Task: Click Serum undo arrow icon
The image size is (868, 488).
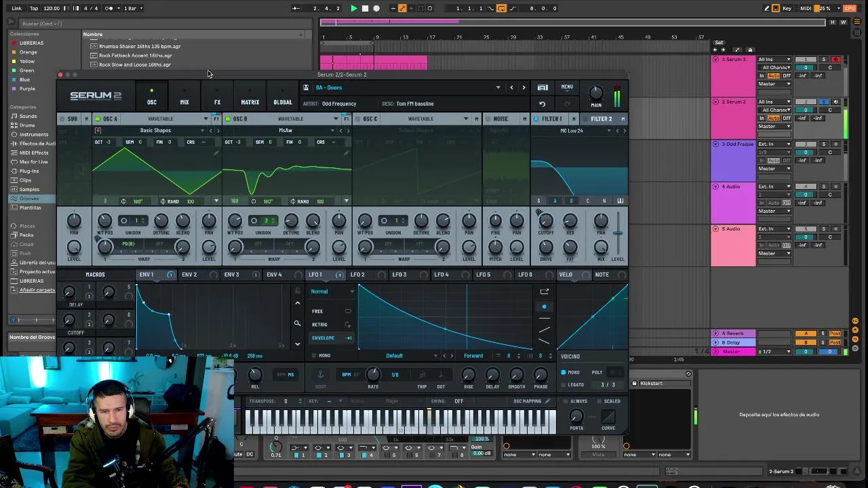Action: tap(542, 104)
